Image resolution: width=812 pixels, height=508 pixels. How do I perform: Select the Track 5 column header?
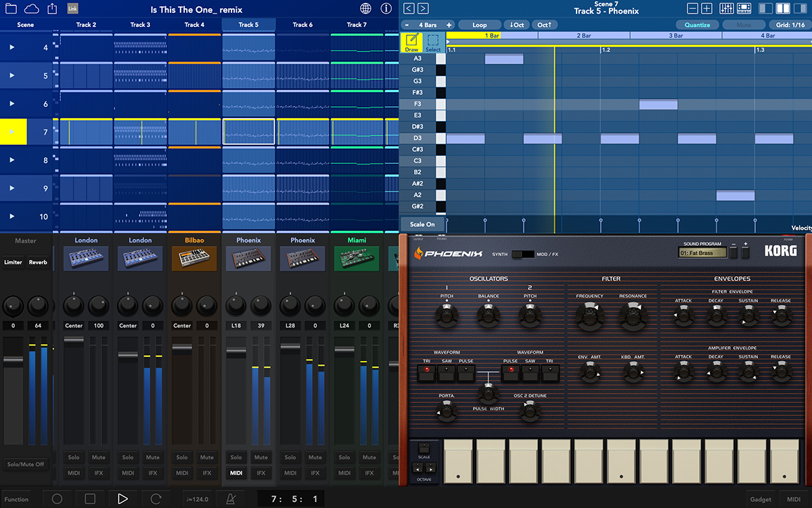pyautogui.click(x=248, y=24)
